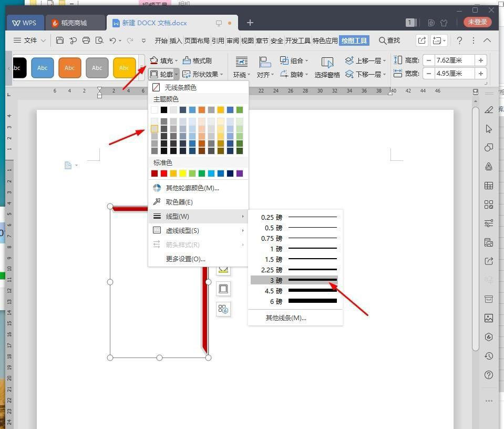
Task: Click the print icon in quick toolbar
Action: pyautogui.click(x=85, y=40)
